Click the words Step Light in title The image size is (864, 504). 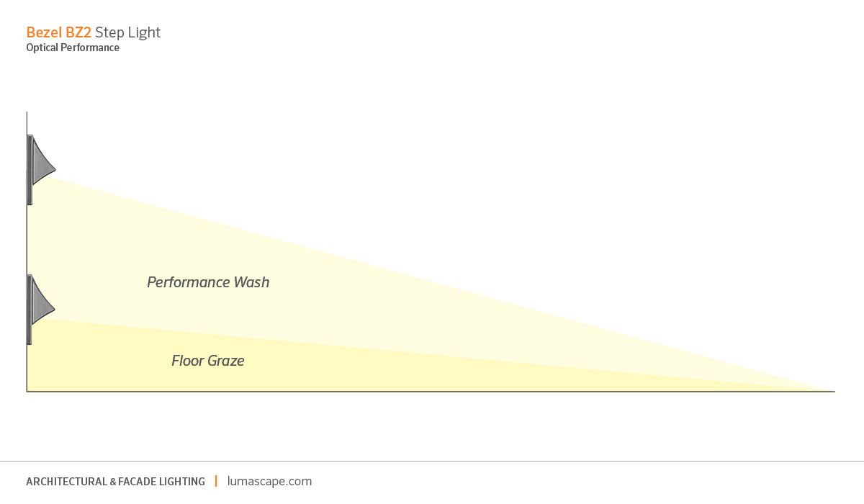(128, 32)
